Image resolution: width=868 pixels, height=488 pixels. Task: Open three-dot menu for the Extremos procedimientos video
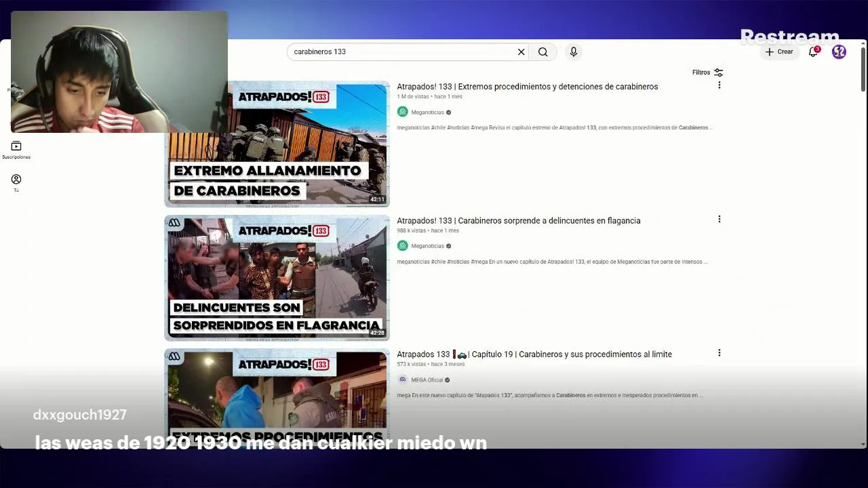click(x=719, y=85)
